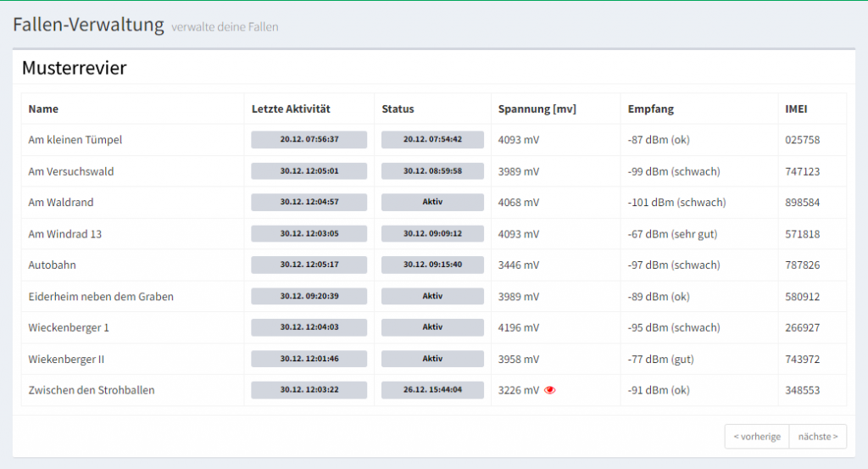Click the Autobahn status badge 30.12. 09:15:40
Screen dimensions: 868x469
(x=432, y=265)
